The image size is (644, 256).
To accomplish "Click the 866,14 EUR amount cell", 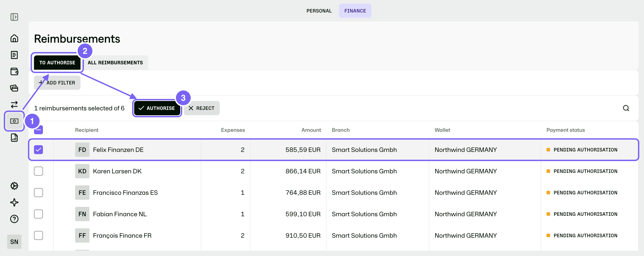I will pyautogui.click(x=303, y=171).
